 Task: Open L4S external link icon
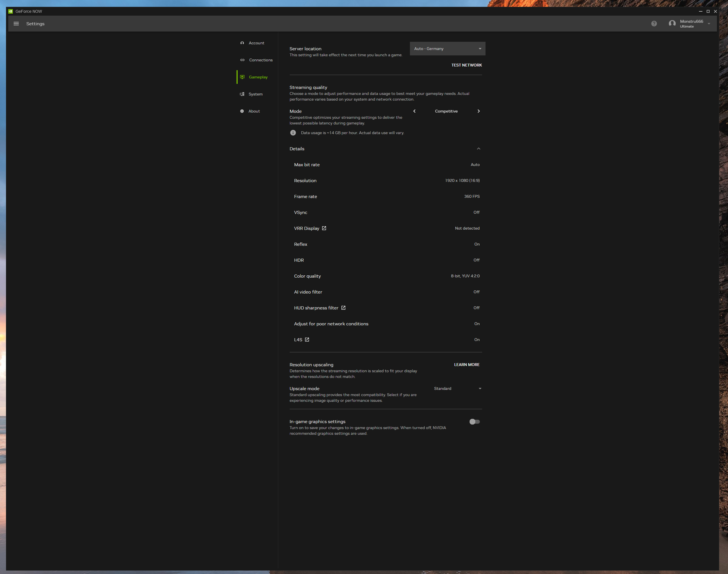[x=307, y=340]
